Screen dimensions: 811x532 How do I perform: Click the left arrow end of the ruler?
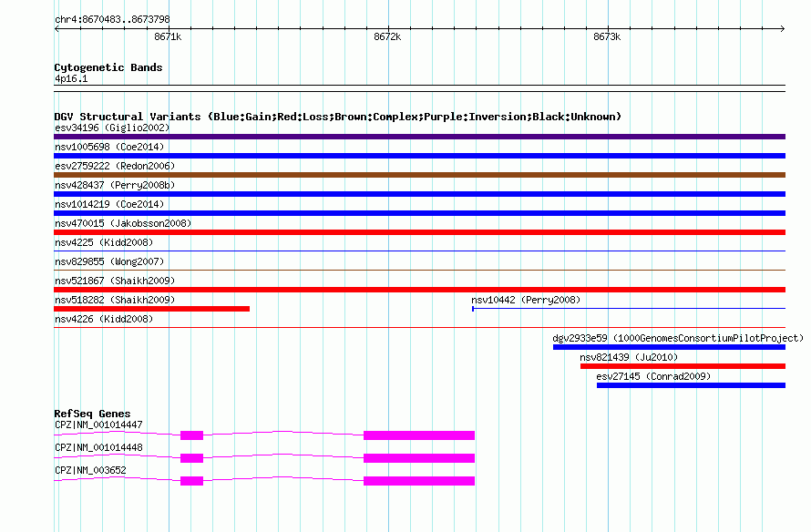pyautogui.click(x=56, y=29)
